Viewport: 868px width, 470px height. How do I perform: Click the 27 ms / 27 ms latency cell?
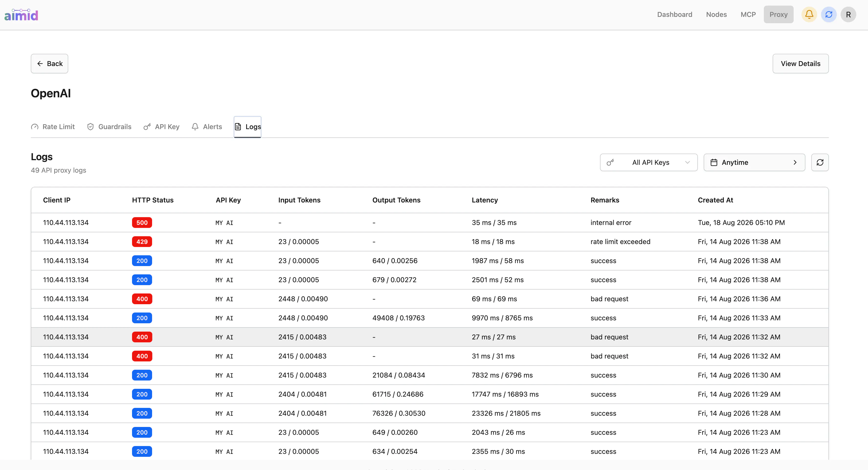tap(494, 337)
